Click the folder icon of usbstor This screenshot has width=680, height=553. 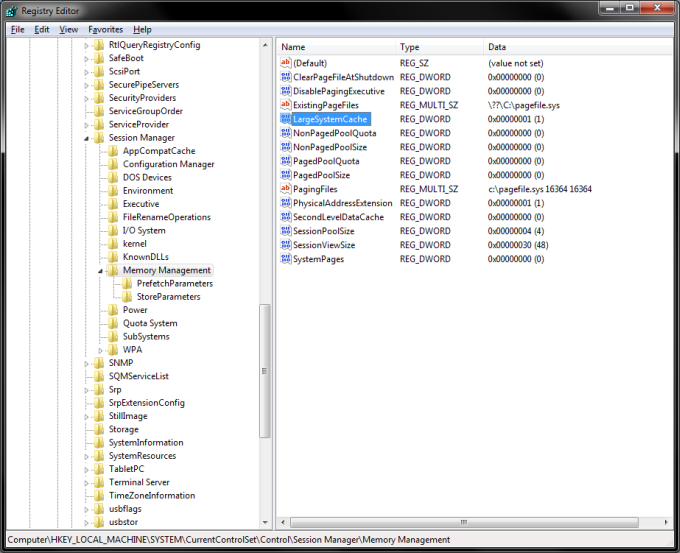click(x=99, y=522)
